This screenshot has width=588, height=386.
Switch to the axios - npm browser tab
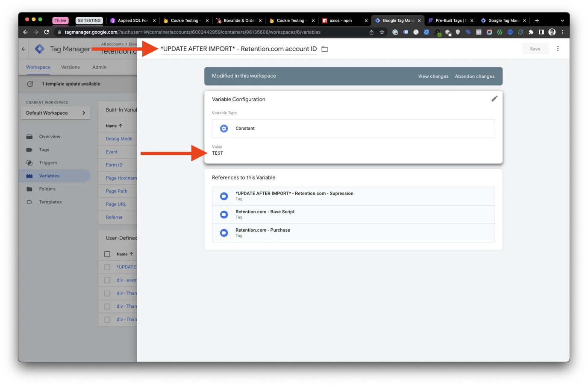tap(344, 21)
